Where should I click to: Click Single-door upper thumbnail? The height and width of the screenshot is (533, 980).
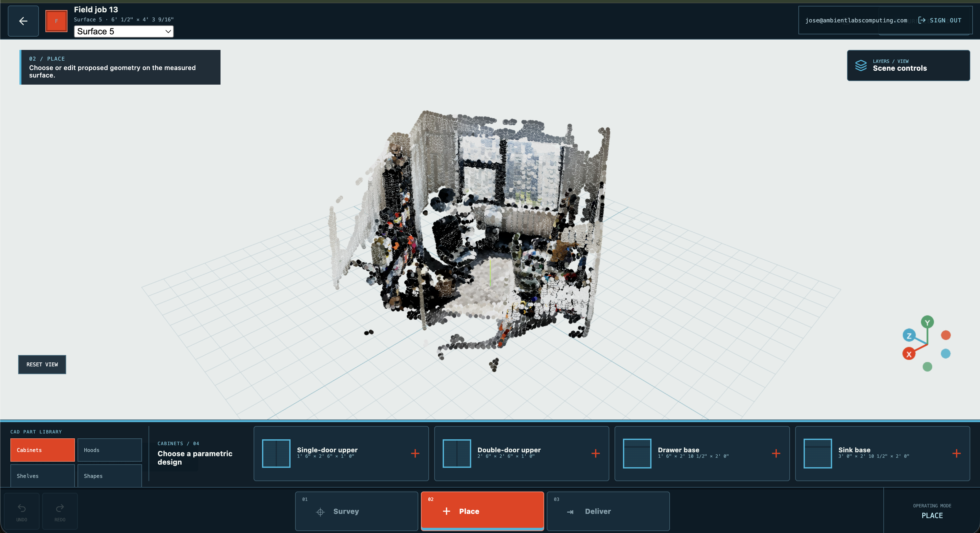(x=276, y=454)
